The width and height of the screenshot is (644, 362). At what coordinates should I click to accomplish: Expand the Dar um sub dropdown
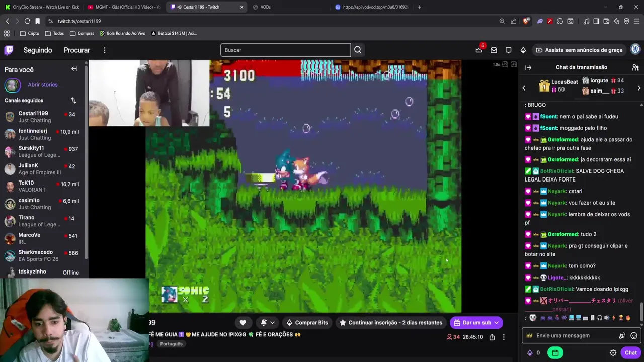pos(496,323)
